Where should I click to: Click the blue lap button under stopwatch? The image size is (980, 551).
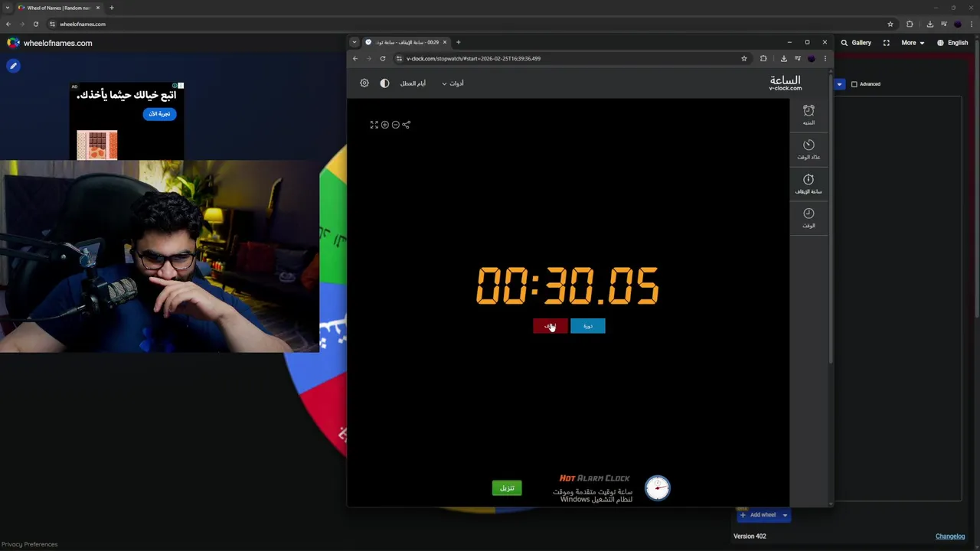(587, 326)
